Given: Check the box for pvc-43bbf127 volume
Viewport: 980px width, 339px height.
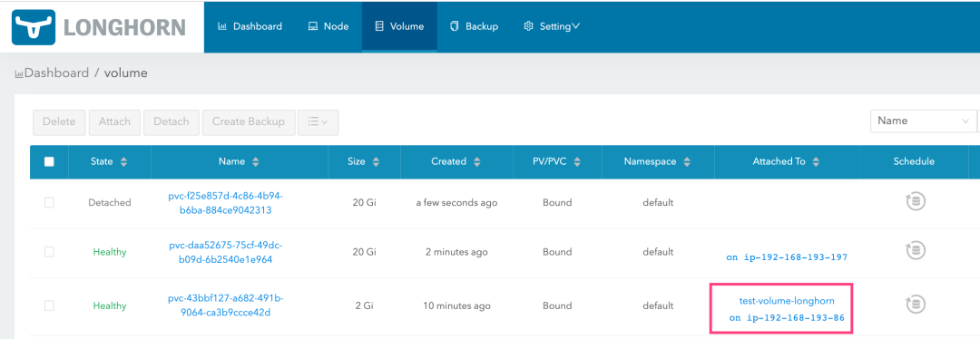Looking at the screenshot, I should click(x=49, y=305).
